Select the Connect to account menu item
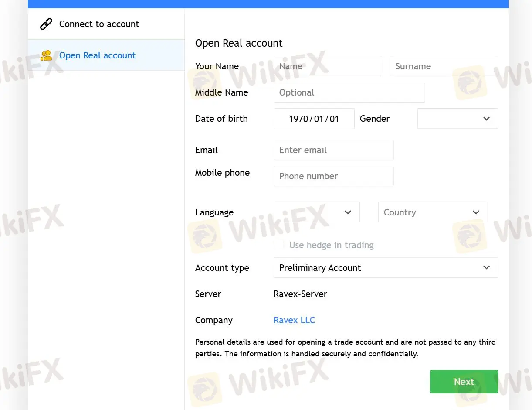532x410 pixels. click(106, 24)
